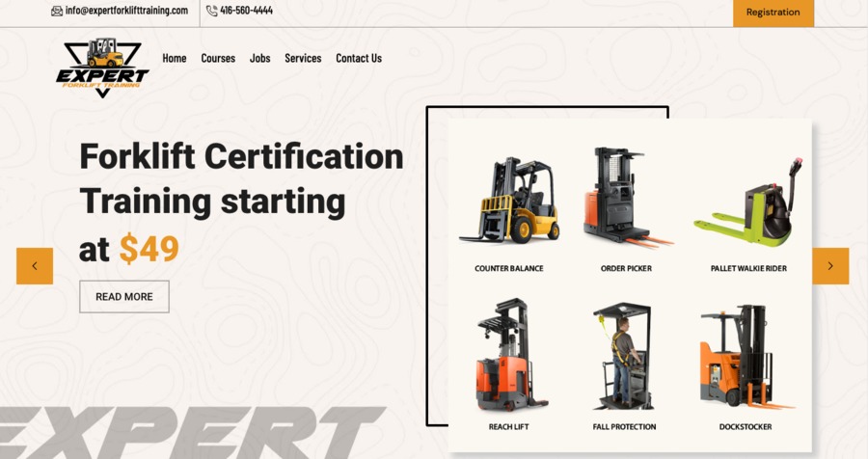Open the Contact Us menu item
This screenshot has width=868, height=459.
[359, 58]
